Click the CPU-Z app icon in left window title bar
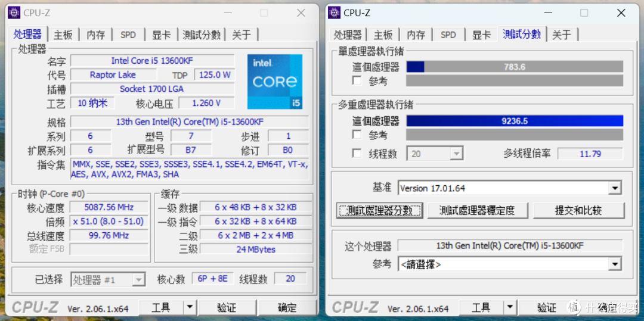The image size is (644, 321). pos(14,13)
